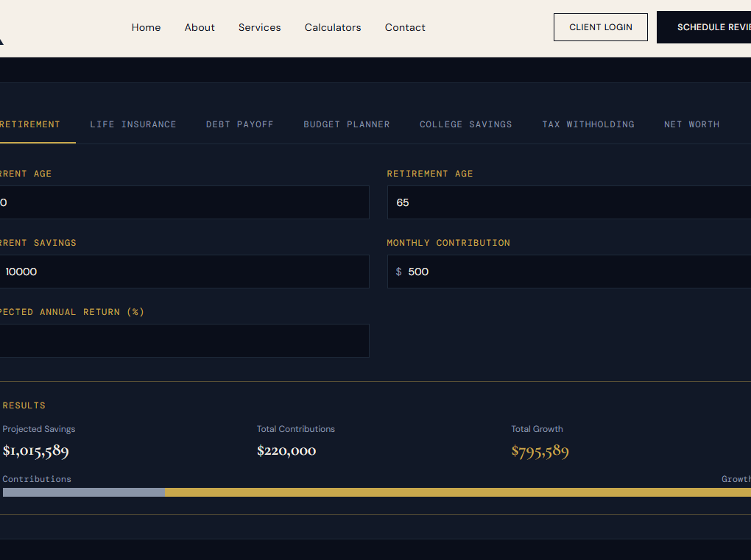751x560 pixels.
Task: Click the Expected Annual Return input field
Action: (184, 341)
